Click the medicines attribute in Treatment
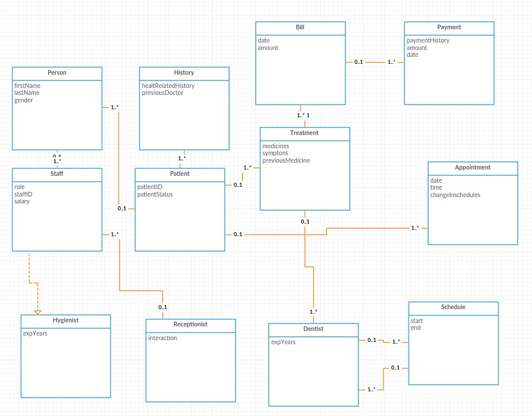Screen dimensions: 532x416 coord(275,146)
